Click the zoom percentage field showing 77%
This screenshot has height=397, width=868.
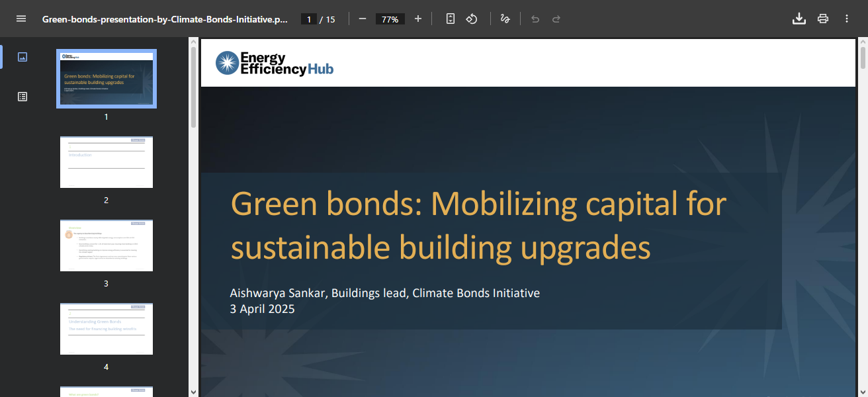[x=390, y=19]
